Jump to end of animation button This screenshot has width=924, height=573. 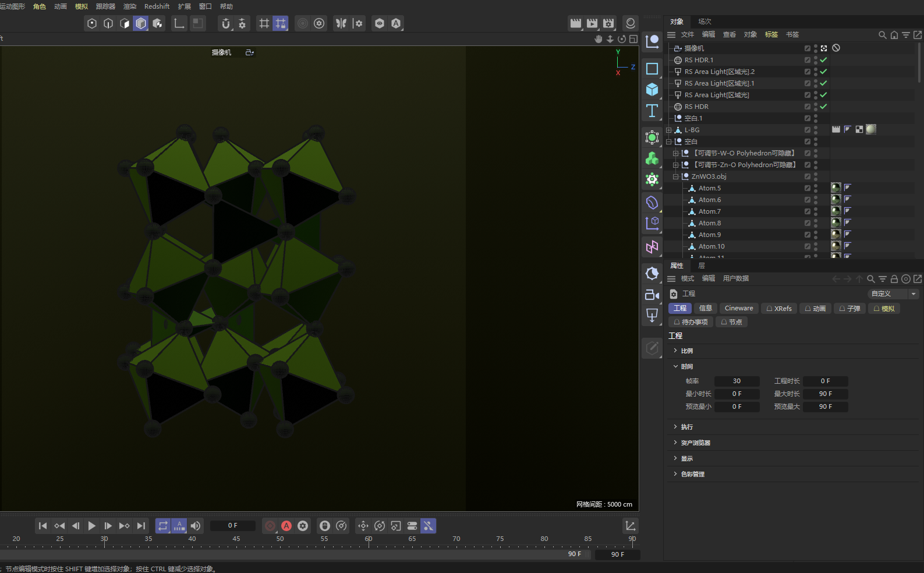click(x=141, y=526)
